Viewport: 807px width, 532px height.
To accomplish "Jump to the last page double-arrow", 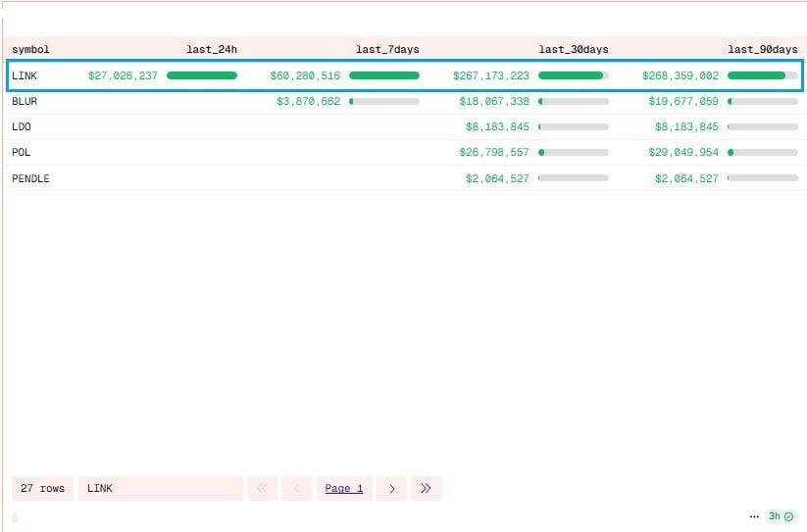I will [427, 488].
